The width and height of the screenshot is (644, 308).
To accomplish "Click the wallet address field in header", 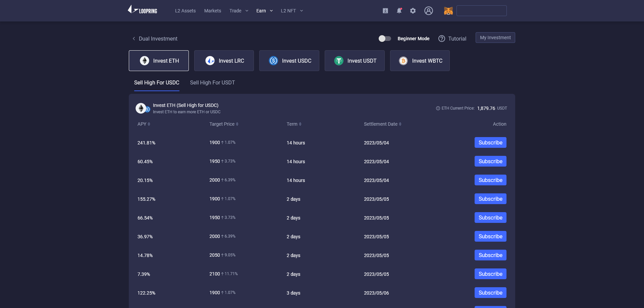I will coord(481,11).
